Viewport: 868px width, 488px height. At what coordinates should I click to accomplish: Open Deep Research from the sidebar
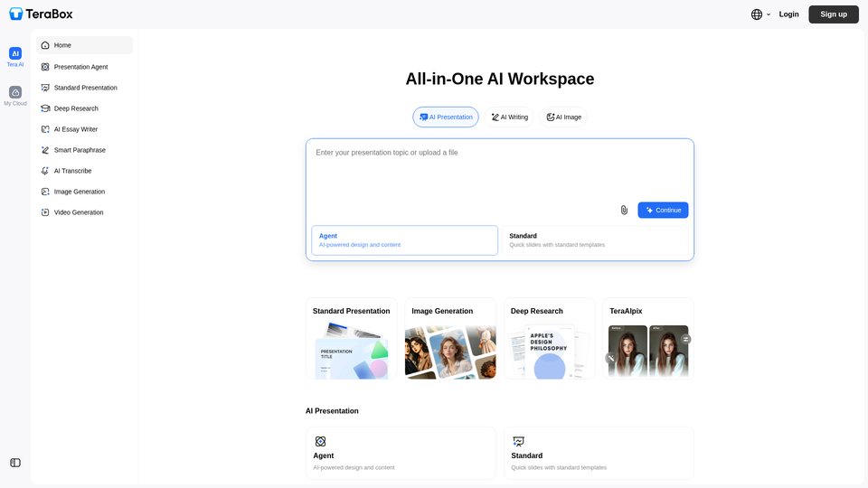click(x=76, y=108)
